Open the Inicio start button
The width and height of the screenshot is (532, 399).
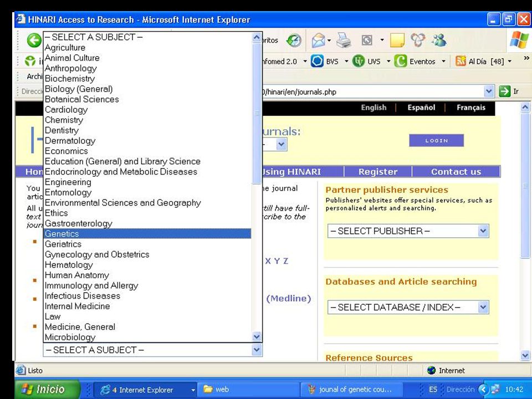[47, 389]
